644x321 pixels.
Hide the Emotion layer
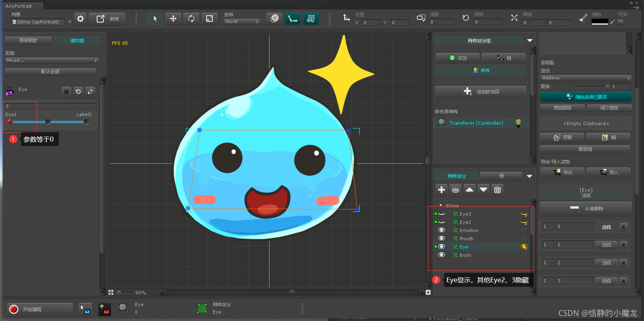click(x=442, y=230)
